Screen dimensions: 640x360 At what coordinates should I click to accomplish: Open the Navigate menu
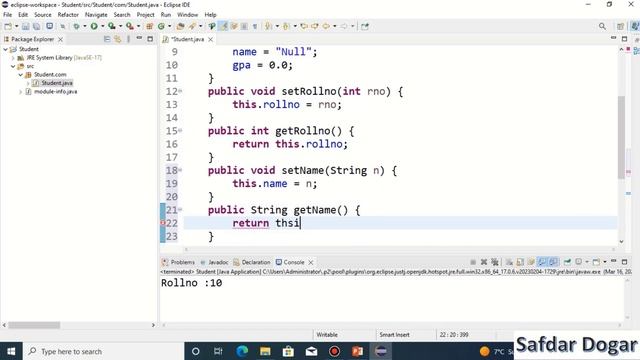96,15
